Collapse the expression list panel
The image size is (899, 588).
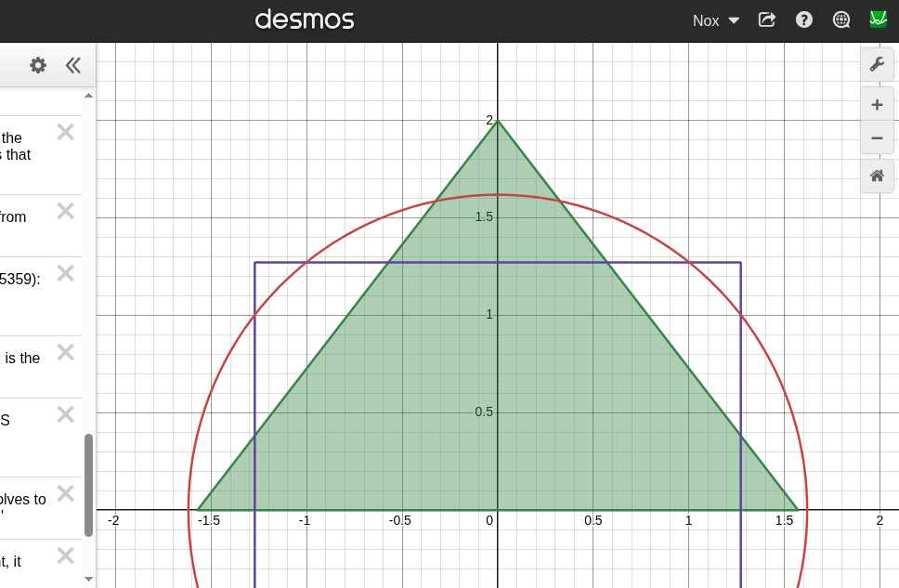click(x=72, y=65)
